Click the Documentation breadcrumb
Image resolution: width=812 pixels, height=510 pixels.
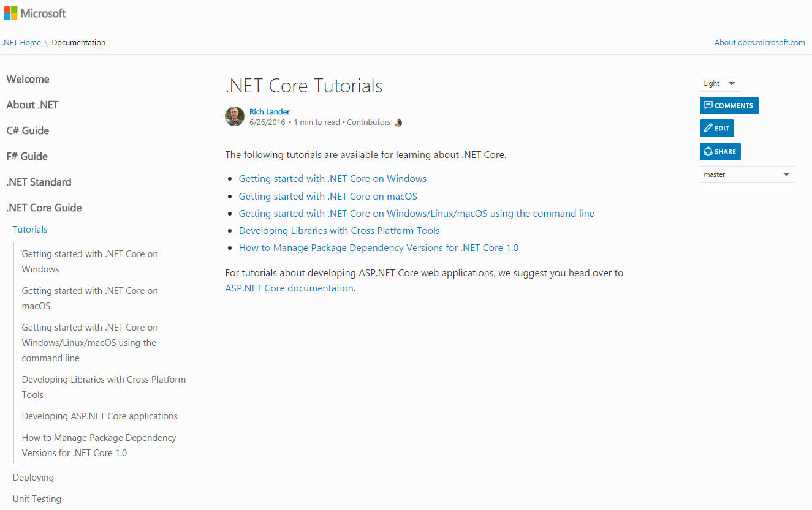pyautogui.click(x=78, y=43)
